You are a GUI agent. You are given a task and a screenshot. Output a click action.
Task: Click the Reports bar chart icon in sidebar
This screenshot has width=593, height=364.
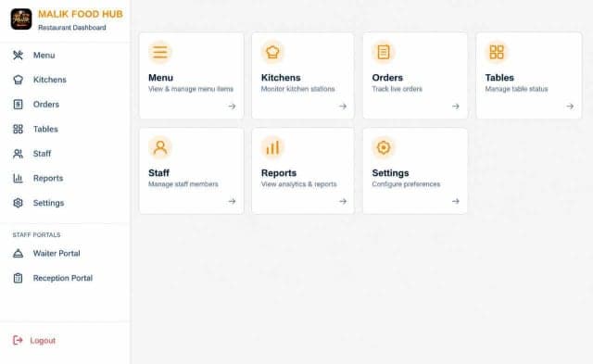point(18,178)
